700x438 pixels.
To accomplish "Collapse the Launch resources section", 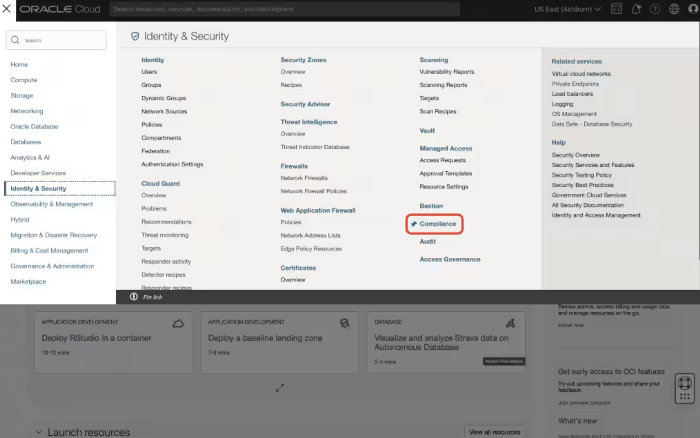I will (39, 432).
